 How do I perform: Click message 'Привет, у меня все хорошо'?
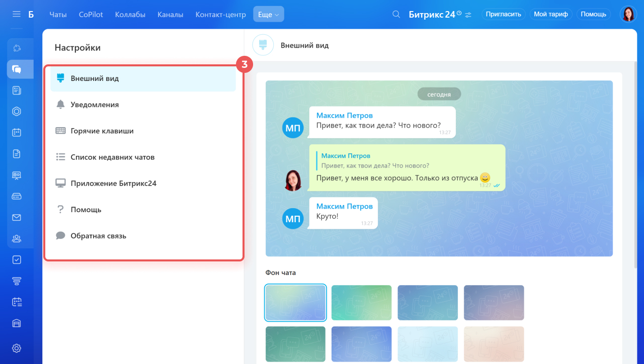pyautogui.click(x=398, y=177)
